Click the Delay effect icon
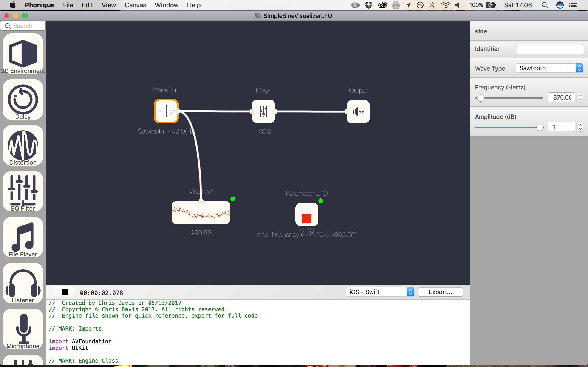 click(23, 100)
